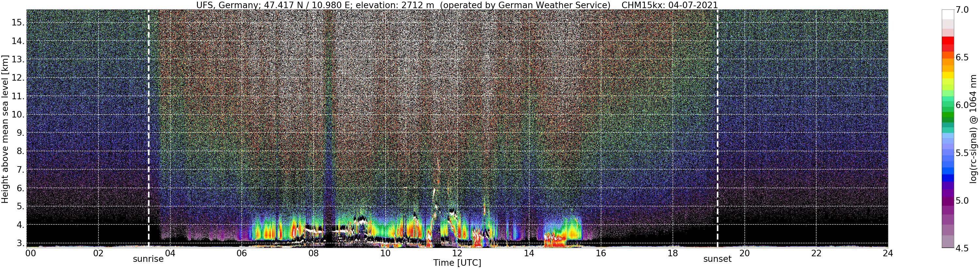Viewport: 980px width, 269px height.
Task: Select the 'sunset' label below the axis
Action: [717, 259]
